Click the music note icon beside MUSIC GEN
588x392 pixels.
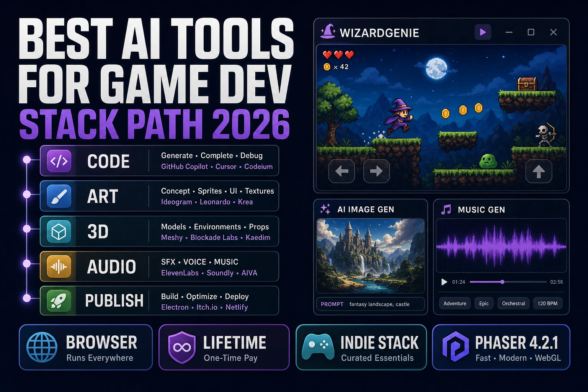(446, 209)
